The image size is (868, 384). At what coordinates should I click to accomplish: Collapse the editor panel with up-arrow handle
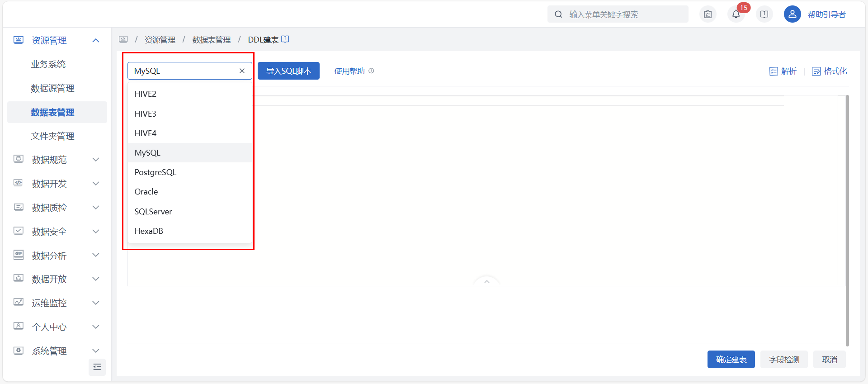[x=487, y=281]
